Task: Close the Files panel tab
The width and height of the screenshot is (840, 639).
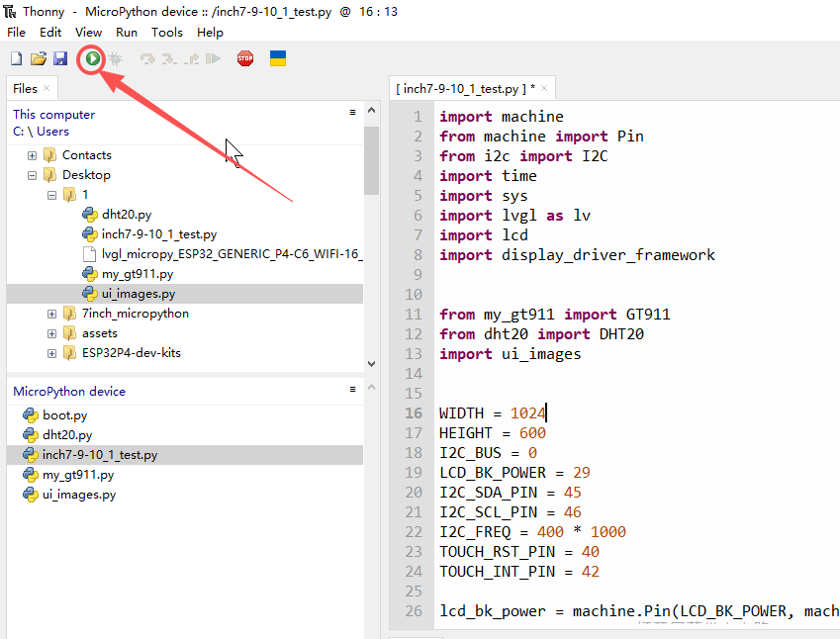Action: coord(47,88)
